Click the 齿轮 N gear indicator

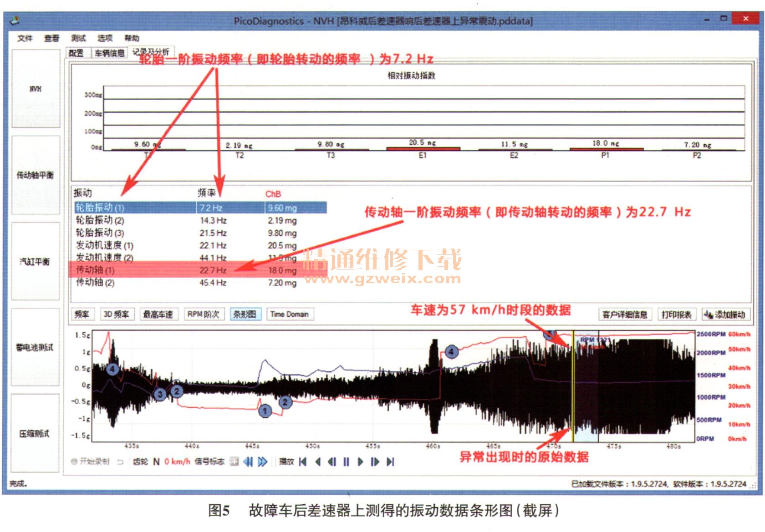[146, 462]
